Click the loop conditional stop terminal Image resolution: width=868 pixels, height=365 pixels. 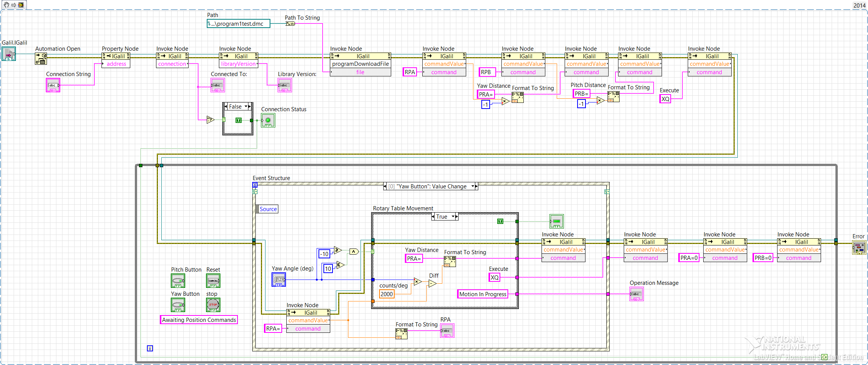825,357
